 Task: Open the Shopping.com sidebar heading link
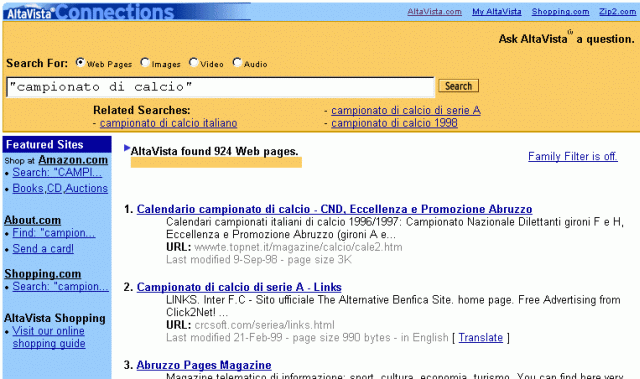coord(42,274)
